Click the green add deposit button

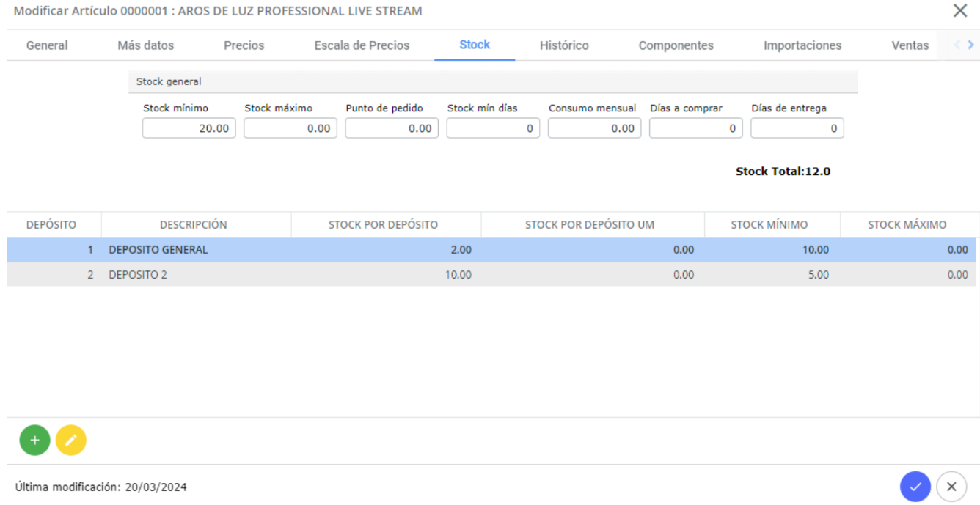click(34, 441)
